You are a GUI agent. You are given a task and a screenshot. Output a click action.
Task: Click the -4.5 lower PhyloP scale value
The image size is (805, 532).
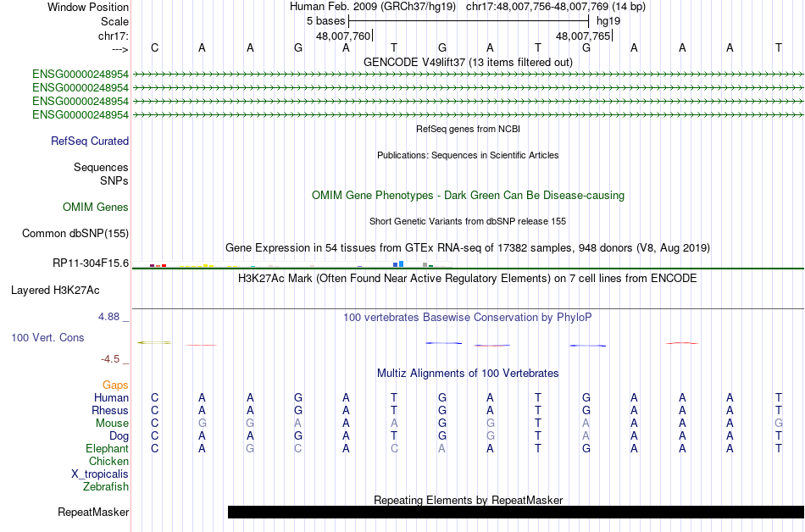(x=110, y=359)
